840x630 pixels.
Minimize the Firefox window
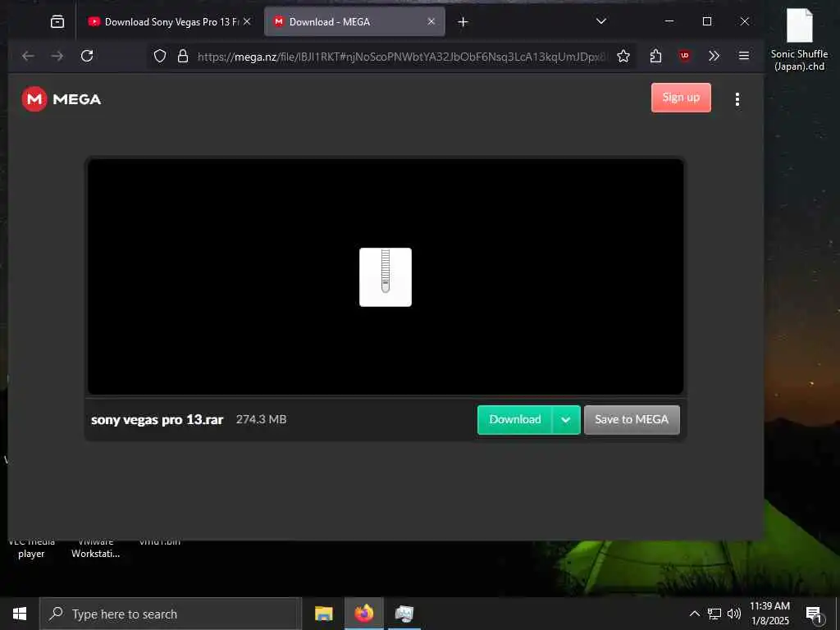[x=669, y=21]
